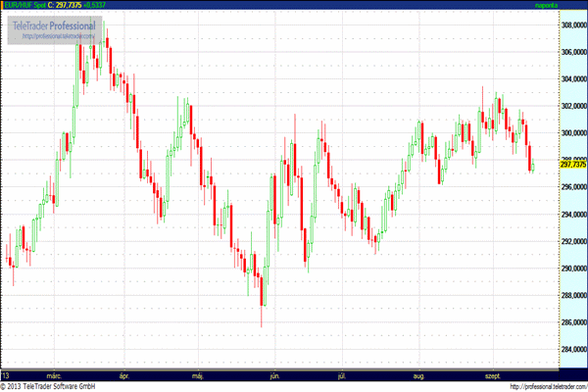Click the 284,0000 price axis label
This screenshot has width=588, height=392.
click(573, 349)
